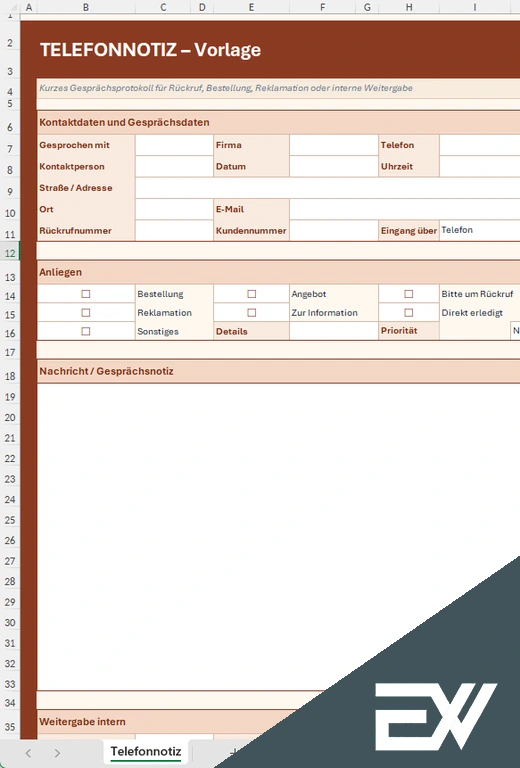Viewport: 520px width, 768px height.
Task: Click the E-Mail input cell
Action: tap(405, 209)
